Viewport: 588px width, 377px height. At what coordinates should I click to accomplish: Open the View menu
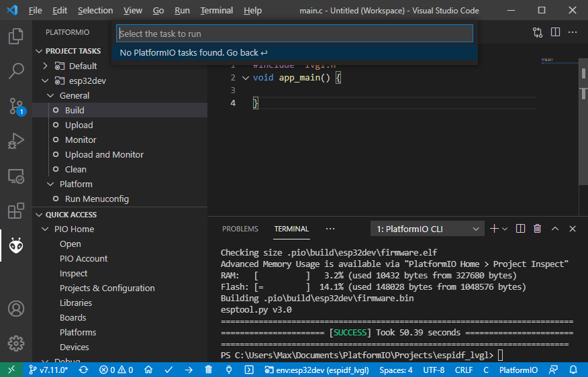[133, 11]
